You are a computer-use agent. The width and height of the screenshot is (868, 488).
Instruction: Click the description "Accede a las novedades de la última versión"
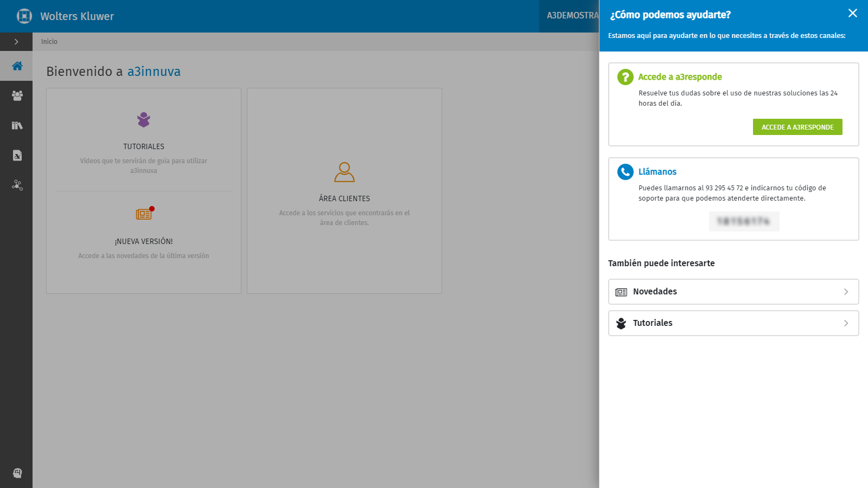point(144,256)
